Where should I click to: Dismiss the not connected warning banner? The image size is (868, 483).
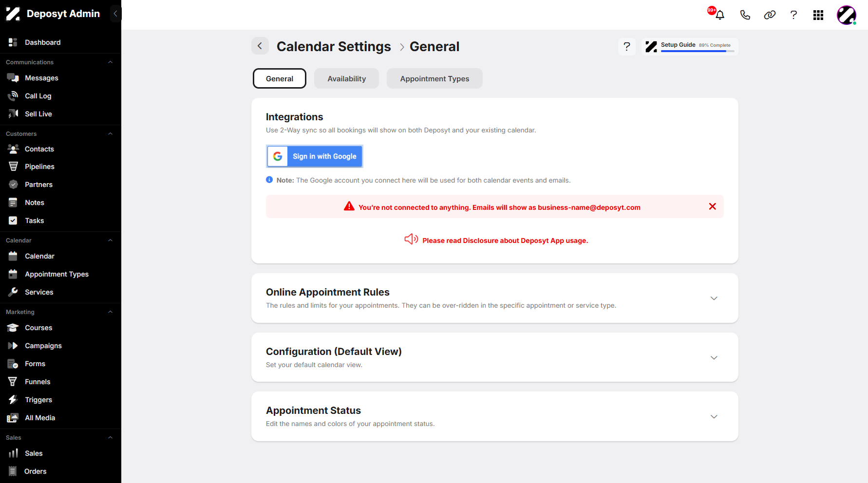[x=712, y=206]
